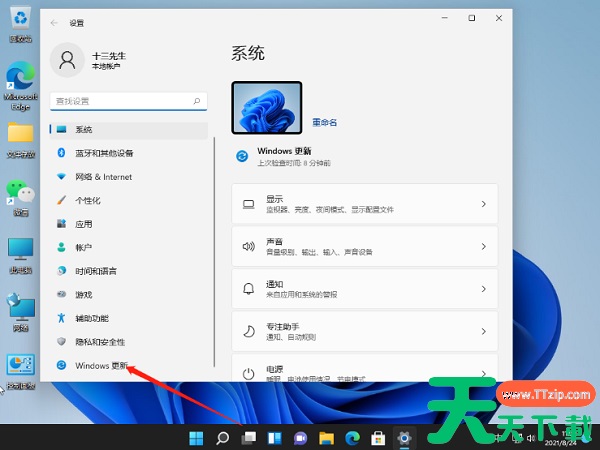Viewport: 600px width, 450px height.
Task: Open 应用 settings category
Action: (x=129, y=224)
